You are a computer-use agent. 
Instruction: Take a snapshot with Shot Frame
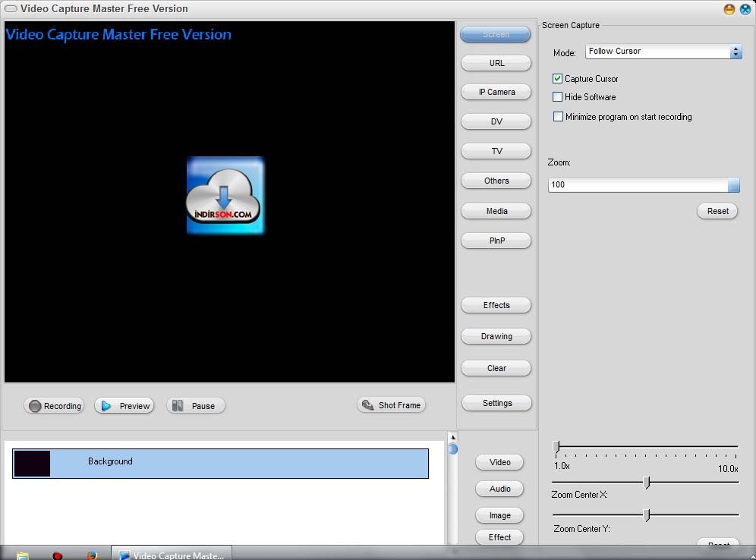coord(391,405)
